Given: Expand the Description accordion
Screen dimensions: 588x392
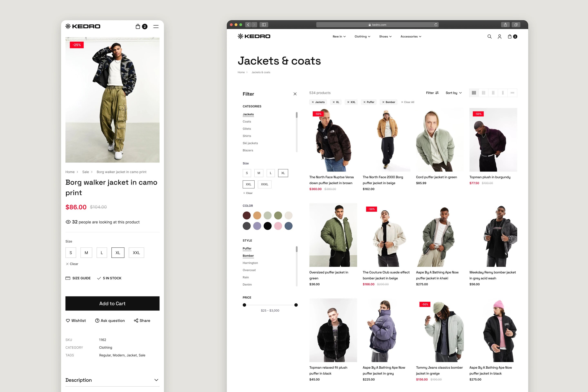Looking at the screenshot, I should [112, 380].
